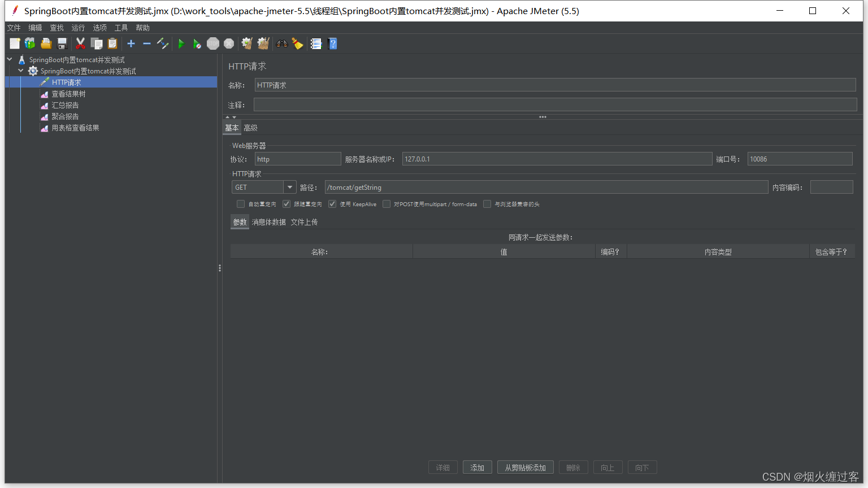This screenshot has width=868, height=488.
Task: Click the 向下 button
Action: pyautogui.click(x=642, y=468)
